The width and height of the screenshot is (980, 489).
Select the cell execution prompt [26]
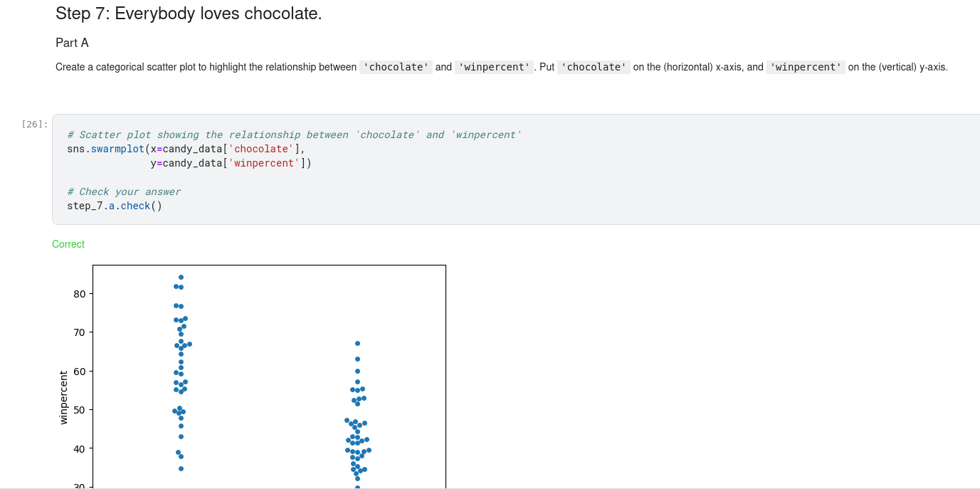[x=35, y=124]
